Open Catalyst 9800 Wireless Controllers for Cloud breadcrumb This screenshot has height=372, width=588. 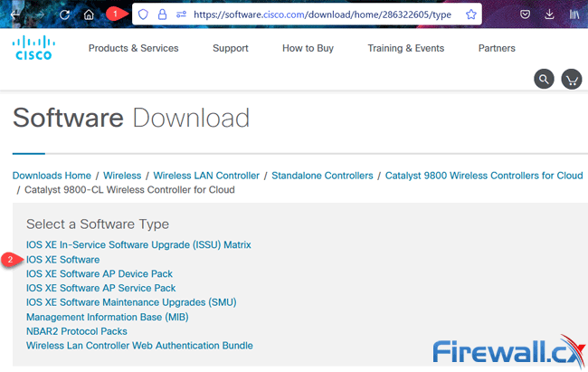click(484, 176)
